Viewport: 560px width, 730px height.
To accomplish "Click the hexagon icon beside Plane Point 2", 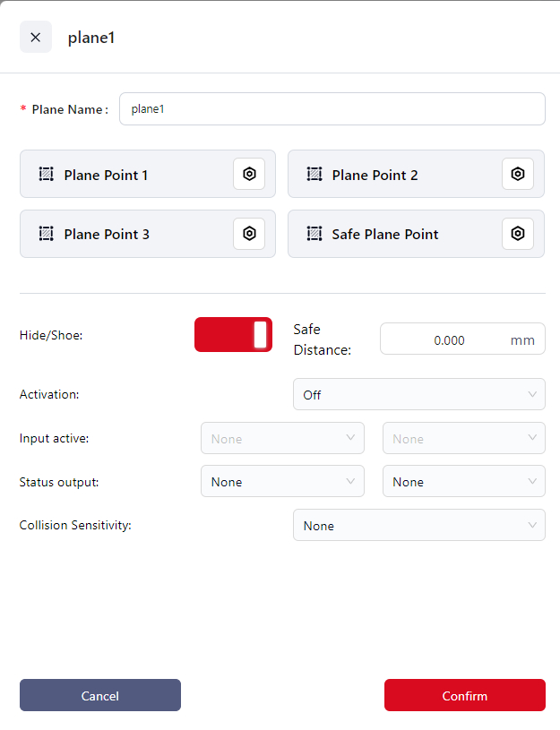I will point(517,174).
